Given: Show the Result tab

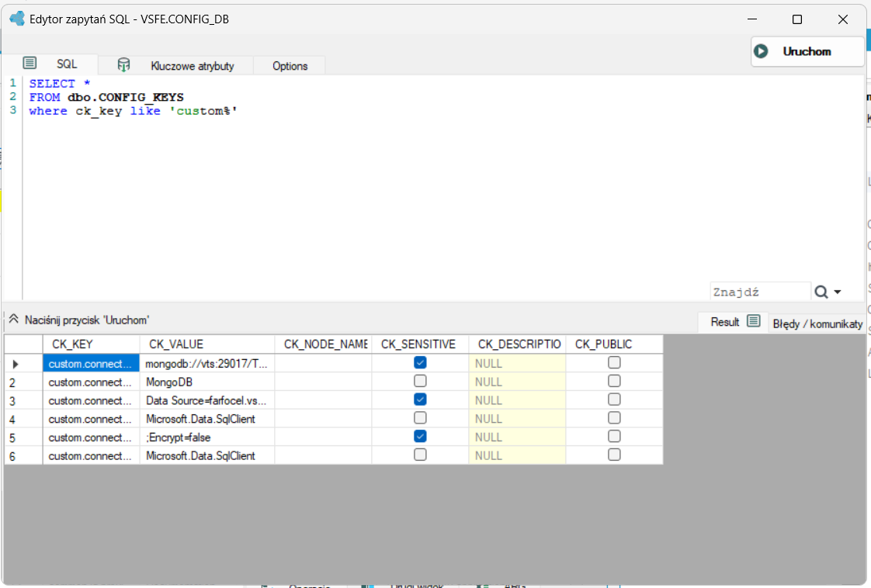Looking at the screenshot, I should pos(734,322).
